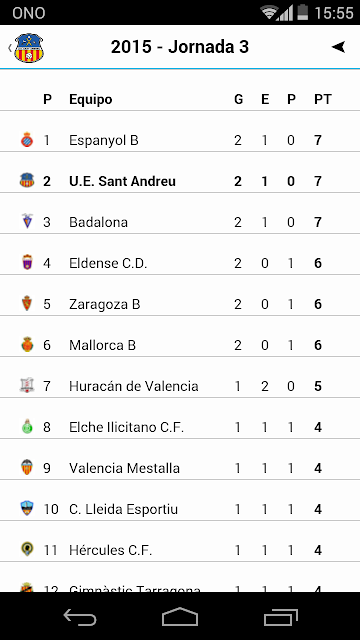Select Elche Ilicitano C.F. team name
The width and height of the screenshot is (360, 640).
[127, 427]
